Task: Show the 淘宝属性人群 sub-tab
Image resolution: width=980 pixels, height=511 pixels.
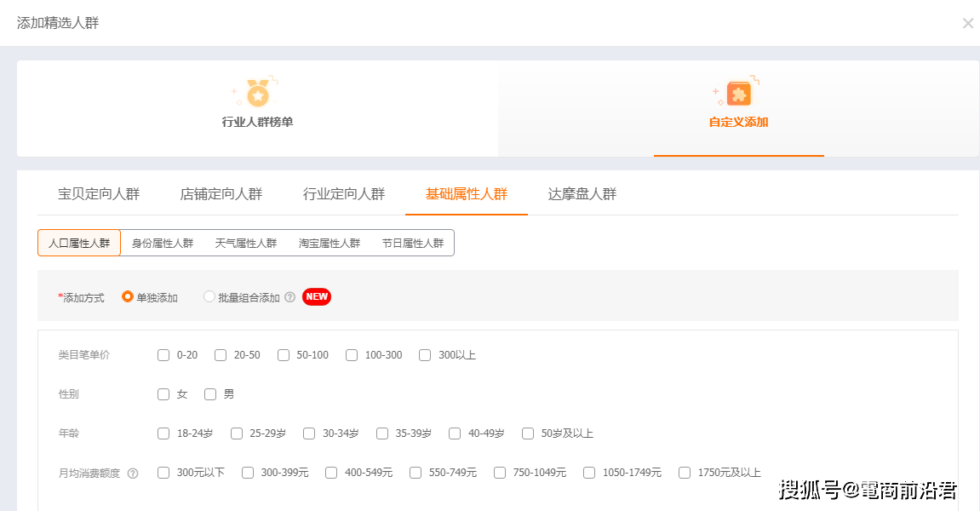Action: click(x=330, y=243)
